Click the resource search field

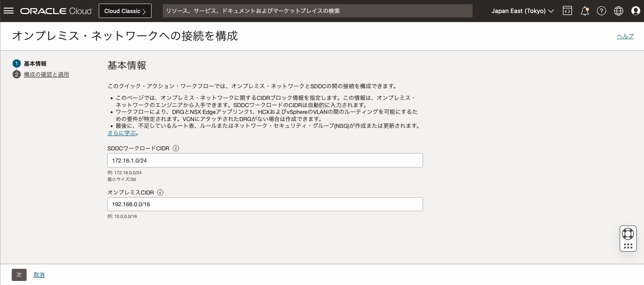[x=317, y=11]
